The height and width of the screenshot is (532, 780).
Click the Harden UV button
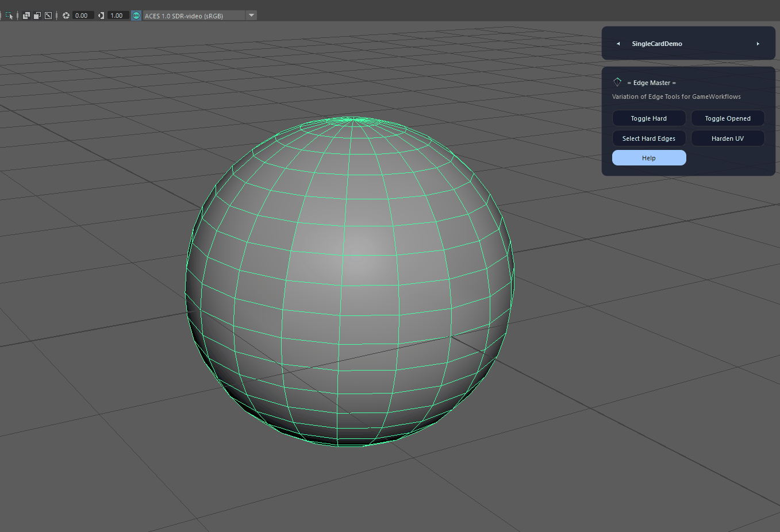click(728, 138)
